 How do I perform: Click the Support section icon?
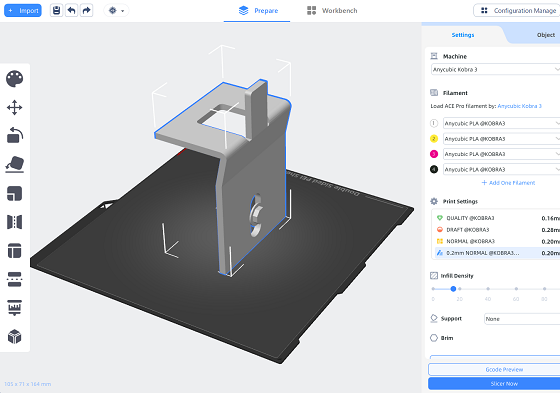click(x=434, y=318)
